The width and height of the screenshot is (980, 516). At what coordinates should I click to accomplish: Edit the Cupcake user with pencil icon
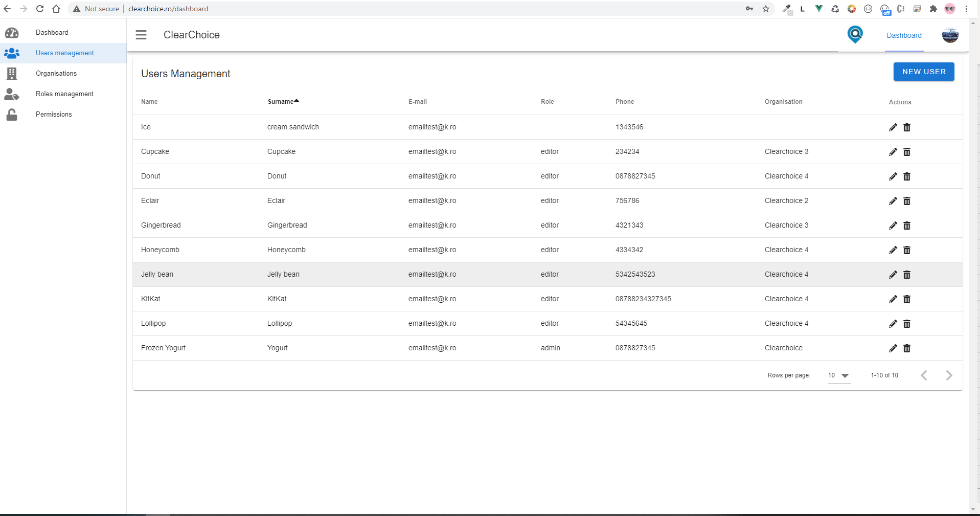[x=893, y=152]
